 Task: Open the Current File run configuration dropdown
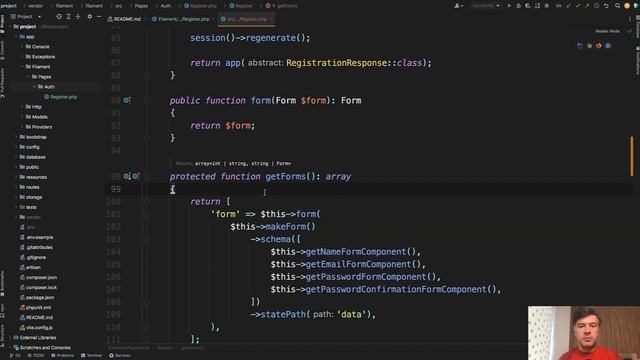[x=486, y=6]
